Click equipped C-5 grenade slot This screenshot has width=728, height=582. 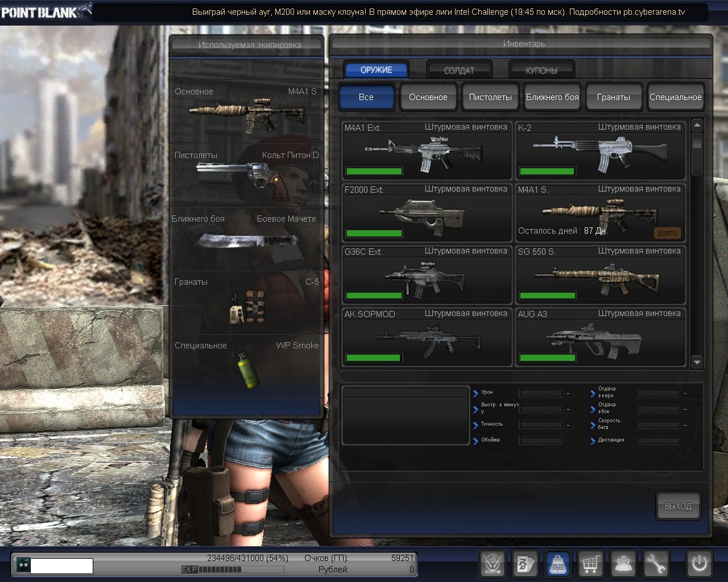tap(246, 302)
